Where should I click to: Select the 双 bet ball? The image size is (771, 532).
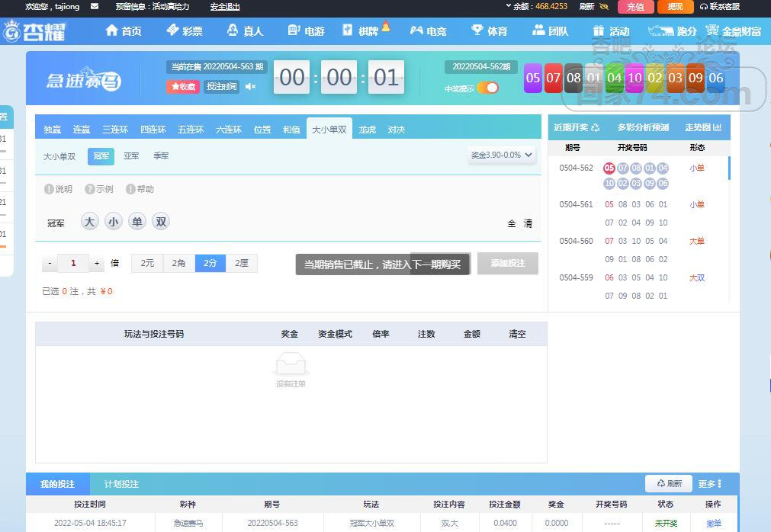[161, 222]
